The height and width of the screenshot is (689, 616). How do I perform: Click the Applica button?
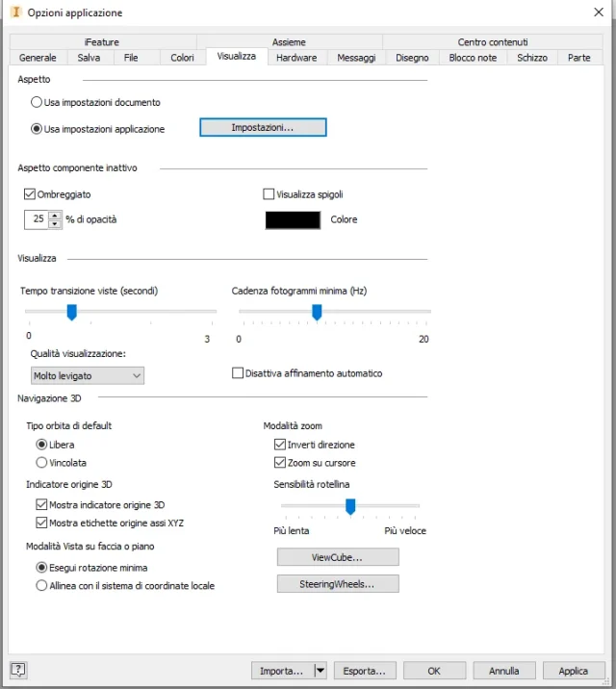[574, 671]
